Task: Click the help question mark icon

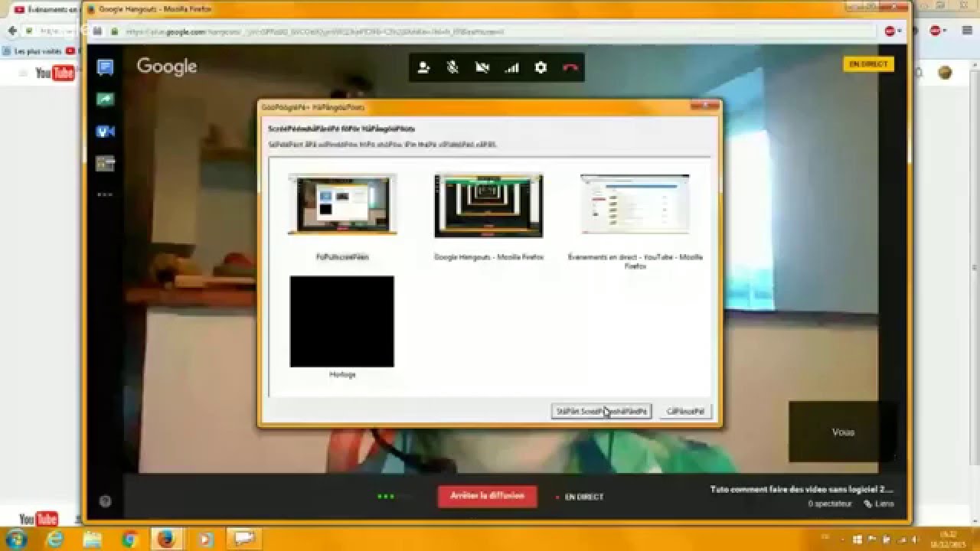Action: tap(106, 501)
